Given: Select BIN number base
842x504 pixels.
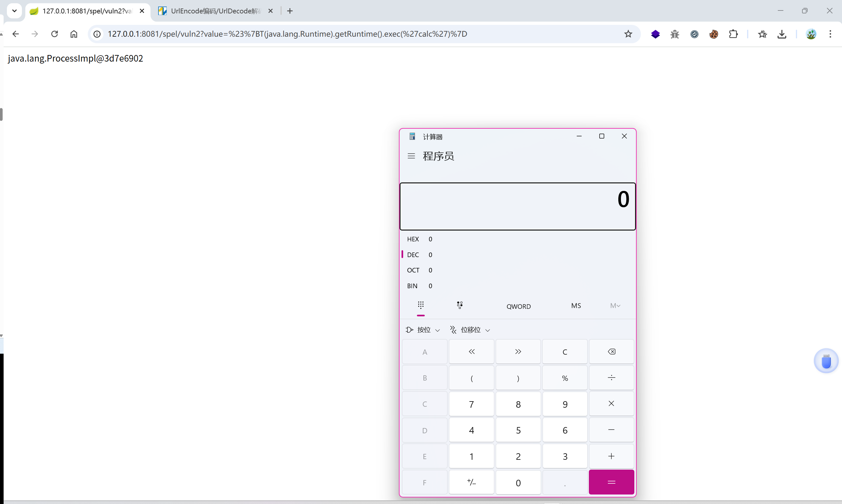Looking at the screenshot, I should 412,286.
